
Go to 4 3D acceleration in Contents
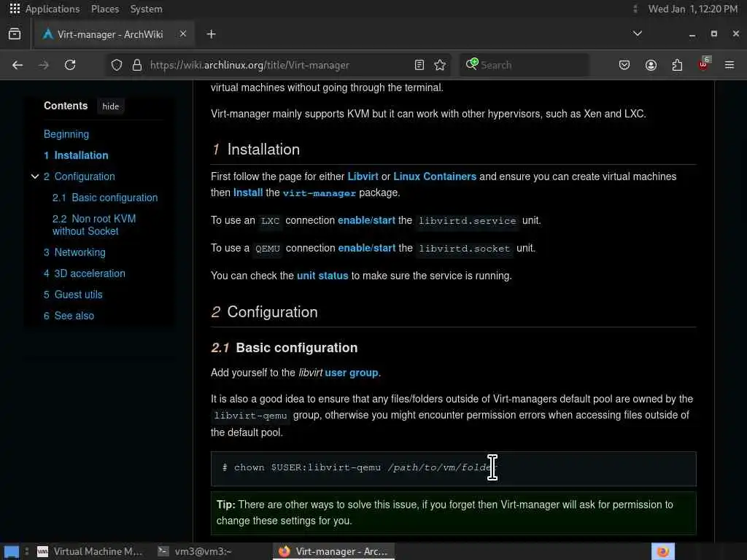(x=85, y=273)
